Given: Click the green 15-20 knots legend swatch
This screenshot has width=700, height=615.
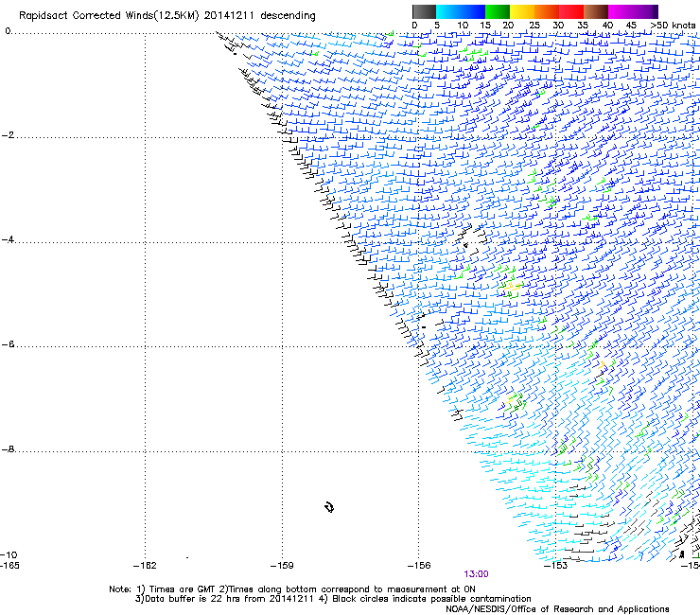Looking at the screenshot, I should click(x=498, y=11).
